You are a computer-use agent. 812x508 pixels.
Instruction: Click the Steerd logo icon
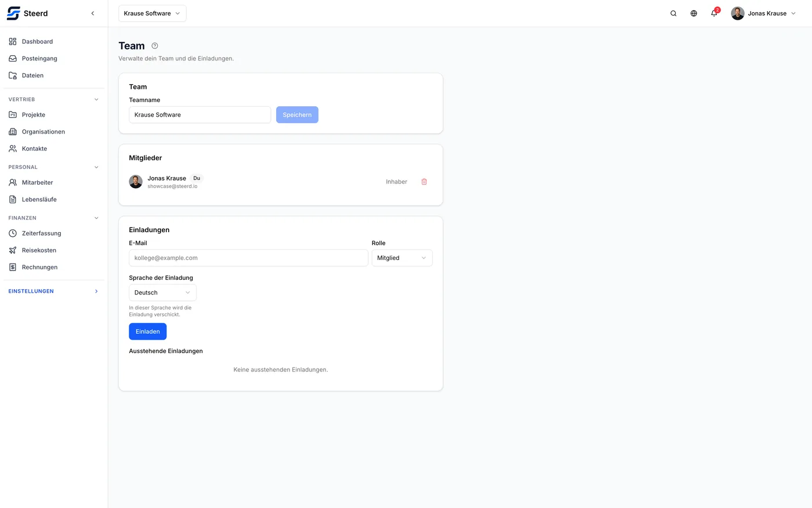point(13,13)
